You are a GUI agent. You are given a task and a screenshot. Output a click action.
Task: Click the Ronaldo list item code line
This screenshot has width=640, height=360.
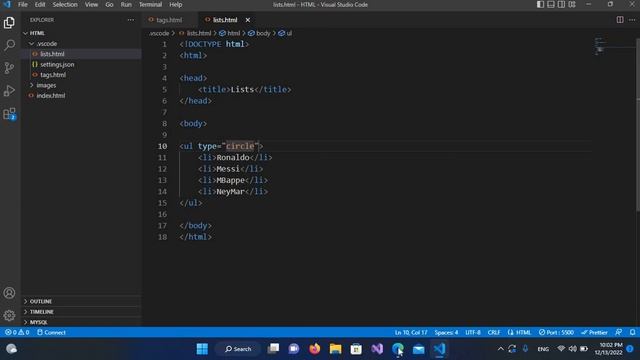tap(235, 158)
